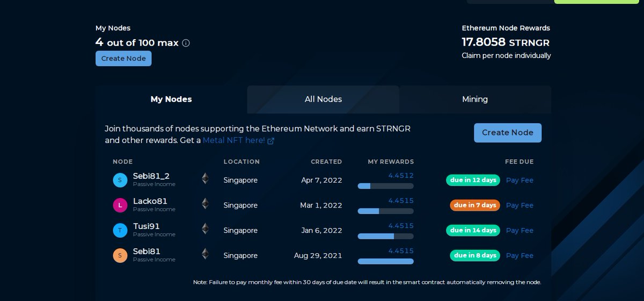Click the 4.4512 rewards value
The width and height of the screenshot is (644, 301).
coord(401,175)
